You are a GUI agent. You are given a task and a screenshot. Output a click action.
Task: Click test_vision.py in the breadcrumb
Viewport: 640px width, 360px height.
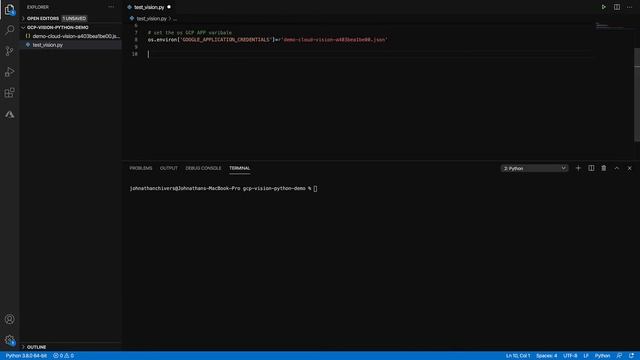(x=151, y=18)
